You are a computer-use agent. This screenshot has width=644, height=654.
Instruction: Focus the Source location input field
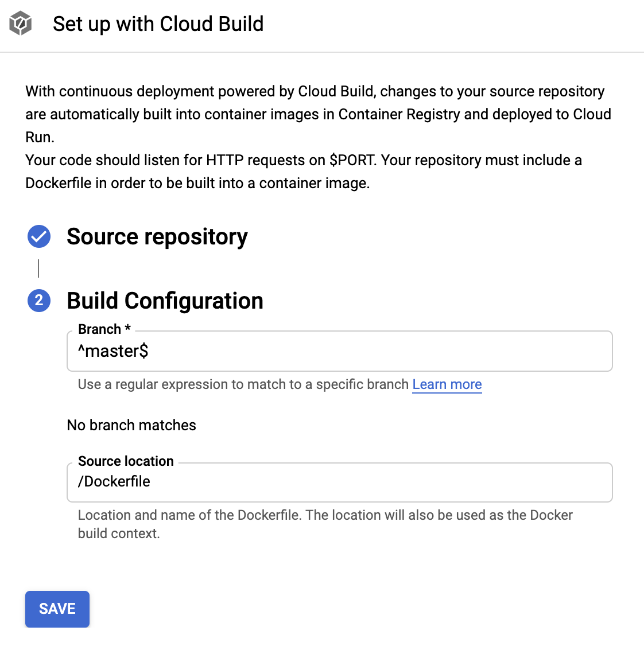point(339,482)
